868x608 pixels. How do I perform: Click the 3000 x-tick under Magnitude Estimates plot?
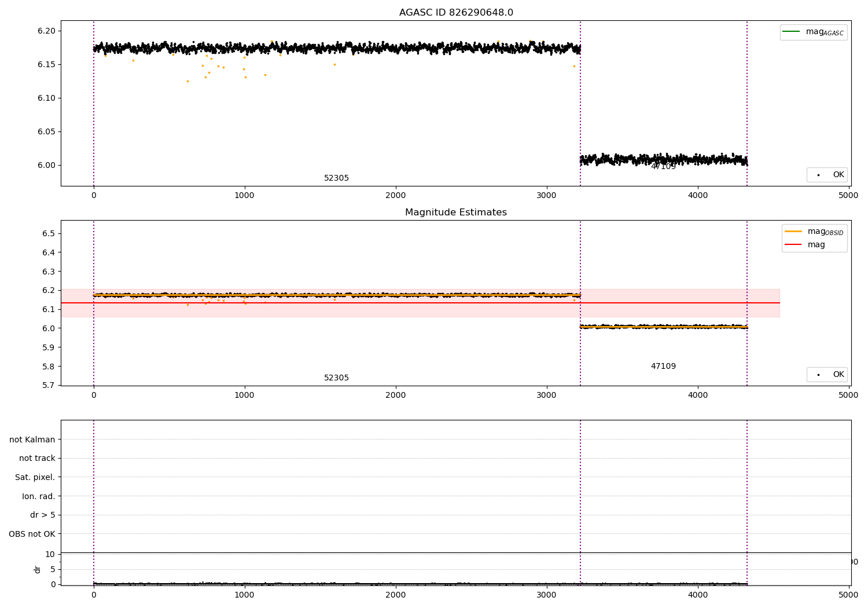(x=547, y=395)
